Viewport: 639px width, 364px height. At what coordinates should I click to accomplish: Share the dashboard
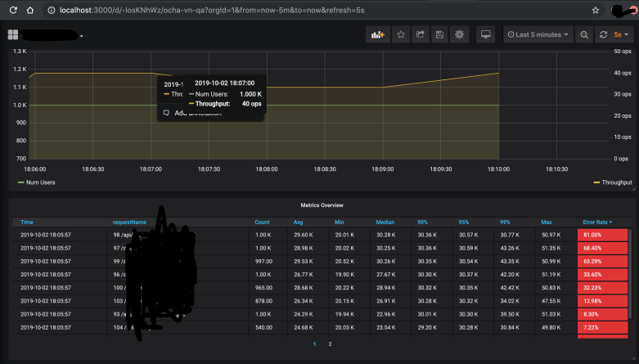(421, 34)
